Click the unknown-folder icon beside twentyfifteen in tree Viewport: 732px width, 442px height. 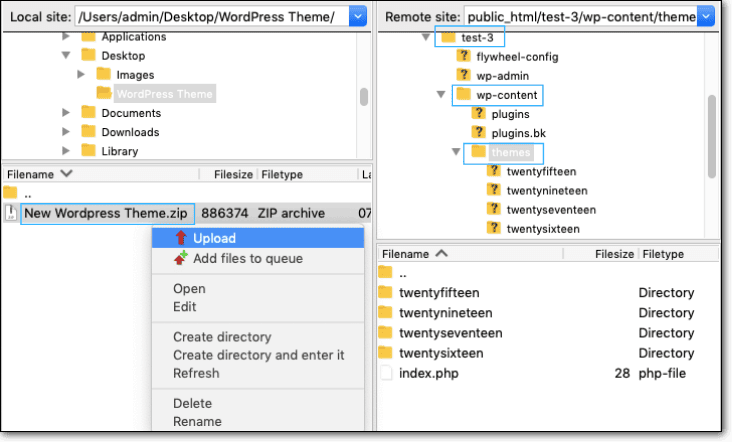pyautogui.click(x=493, y=171)
